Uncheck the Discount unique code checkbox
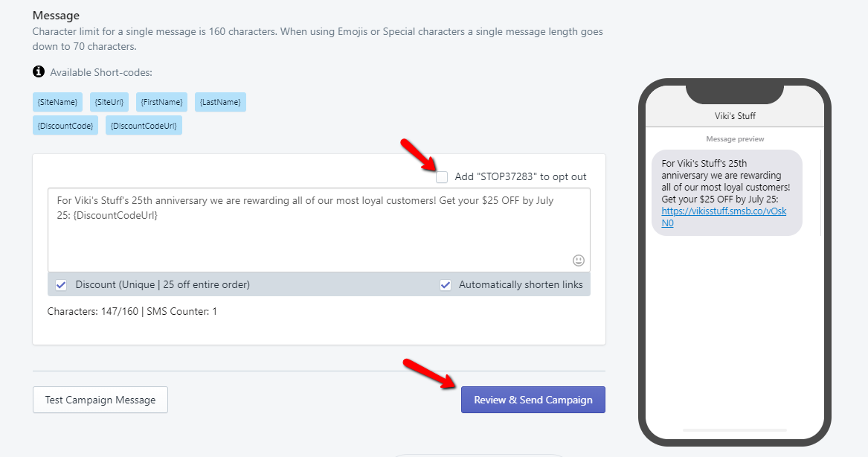868x457 pixels. click(x=61, y=284)
